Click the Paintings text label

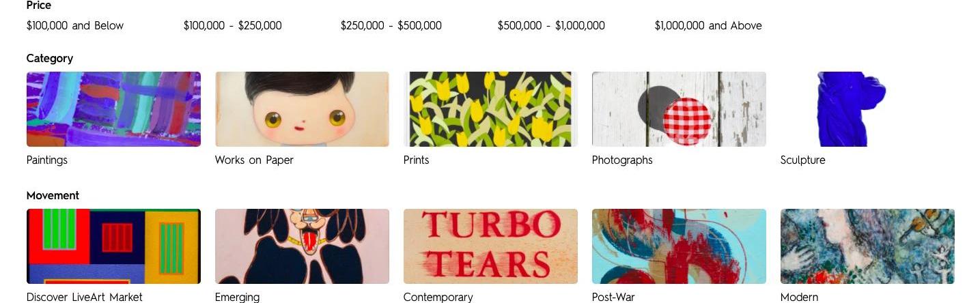pos(47,160)
